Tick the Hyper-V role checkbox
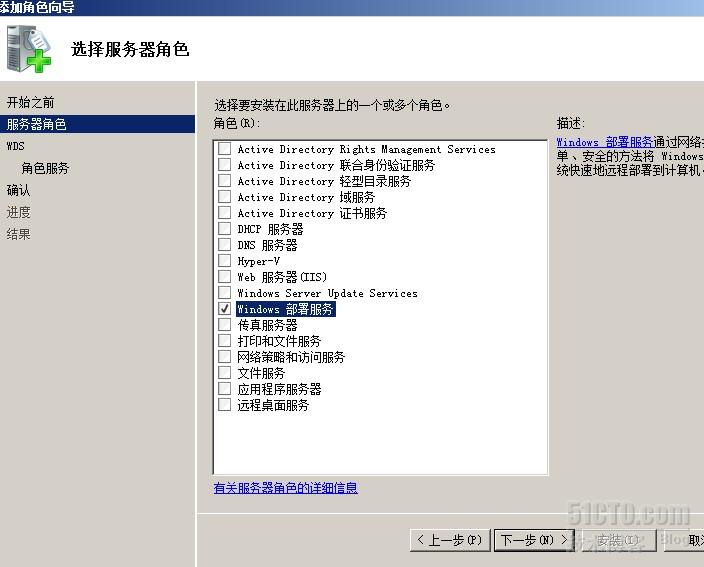Screen dimensions: 704x567 point(224,261)
